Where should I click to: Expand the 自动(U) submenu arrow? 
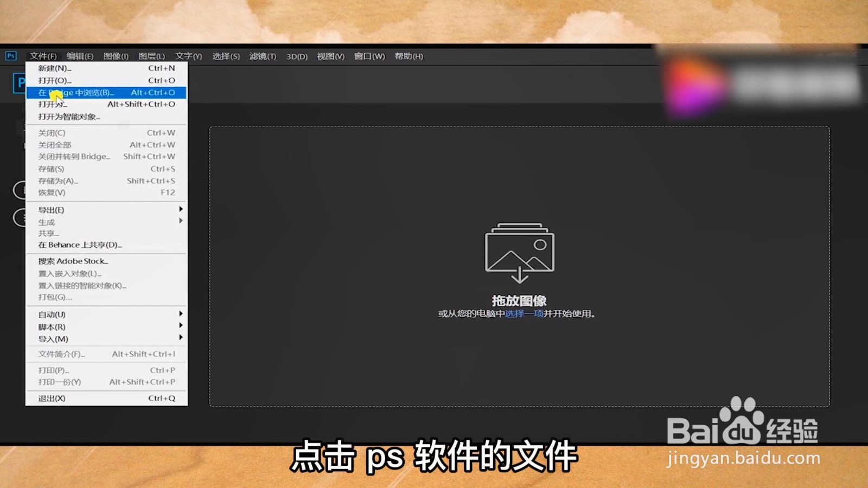[181, 314]
